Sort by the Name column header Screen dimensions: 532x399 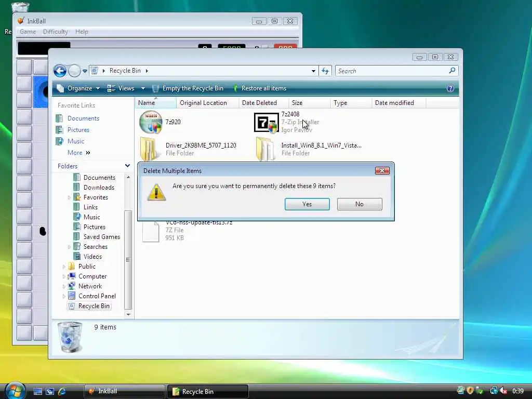[156, 102]
